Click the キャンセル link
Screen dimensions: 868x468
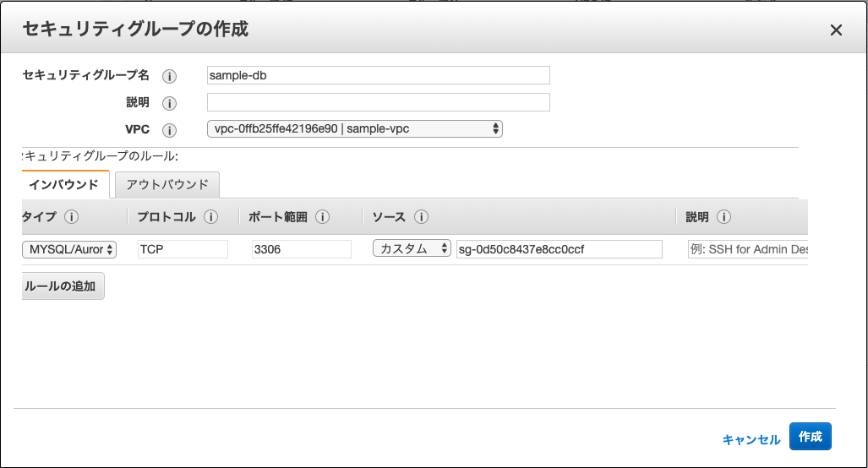coord(751,439)
